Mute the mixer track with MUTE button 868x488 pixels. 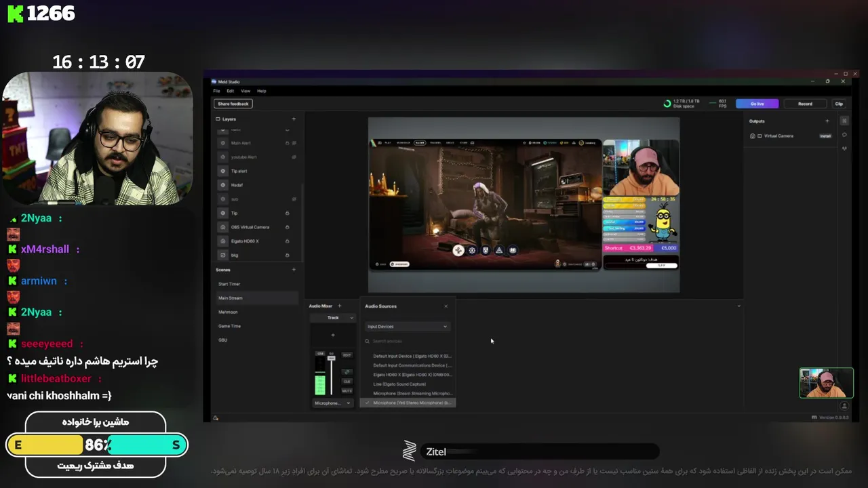pyautogui.click(x=347, y=391)
